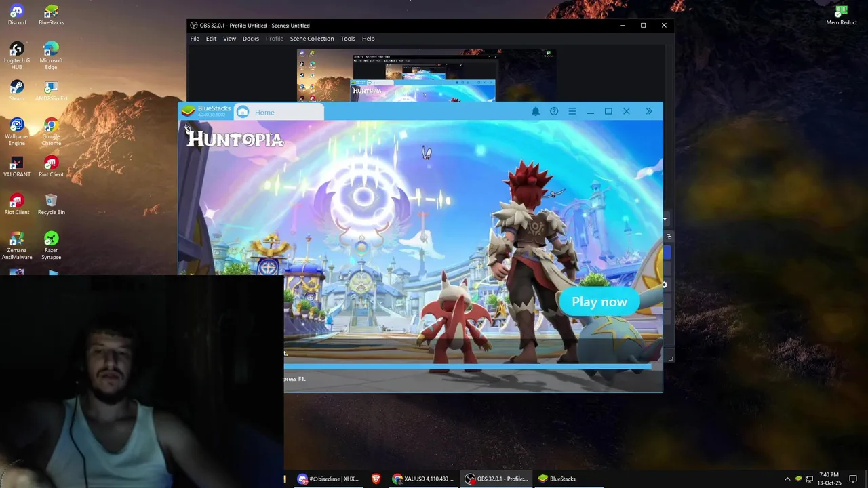The image size is (868, 488).
Task: Click the OBS dock float icon beside BlueStacks
Action: [x=669, y=236]
